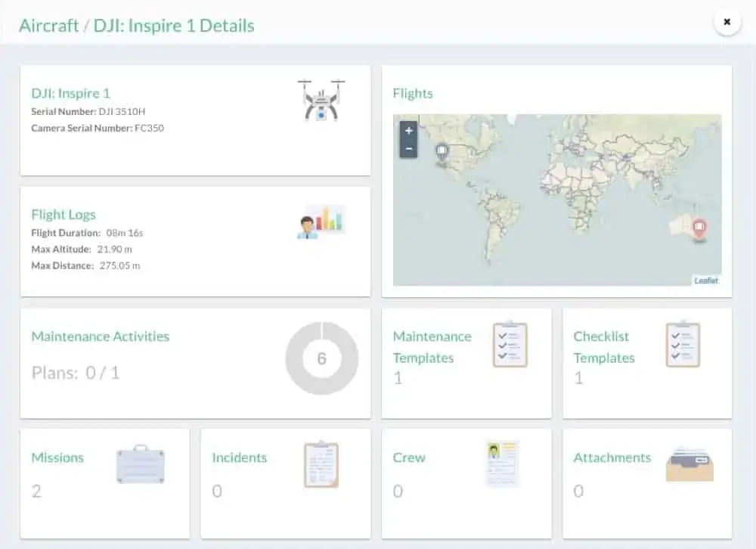Image resolution: width=756 pixels, height=549 pixels.
Task: Click the Checklist Templates count 1
Action: pyautogui.click(x=578, y=378)
